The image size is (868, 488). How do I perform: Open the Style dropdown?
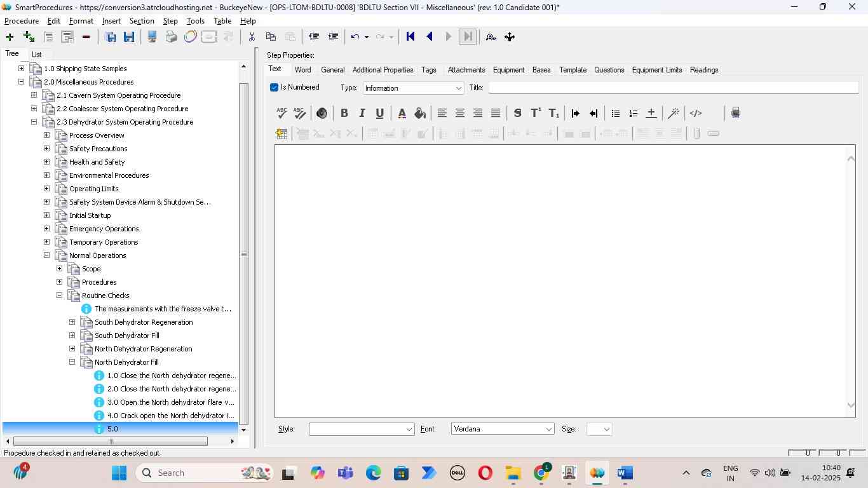point(409,430)
